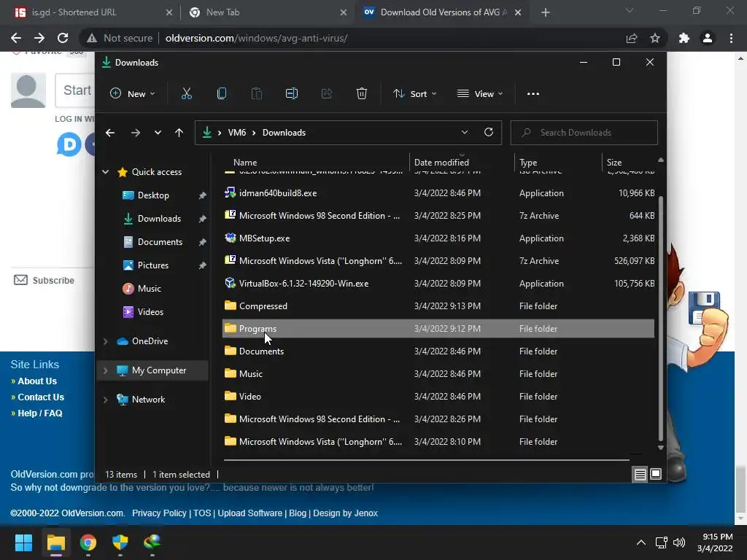Open the View dropdown menu
Viewport: 747px width, 560px height.
tap(480, 94)
